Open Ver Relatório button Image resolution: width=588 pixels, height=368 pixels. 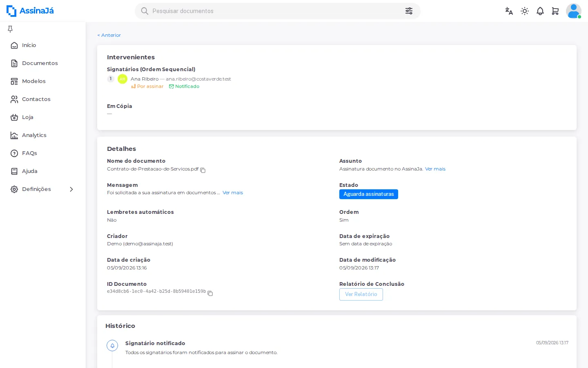[361, 294]
